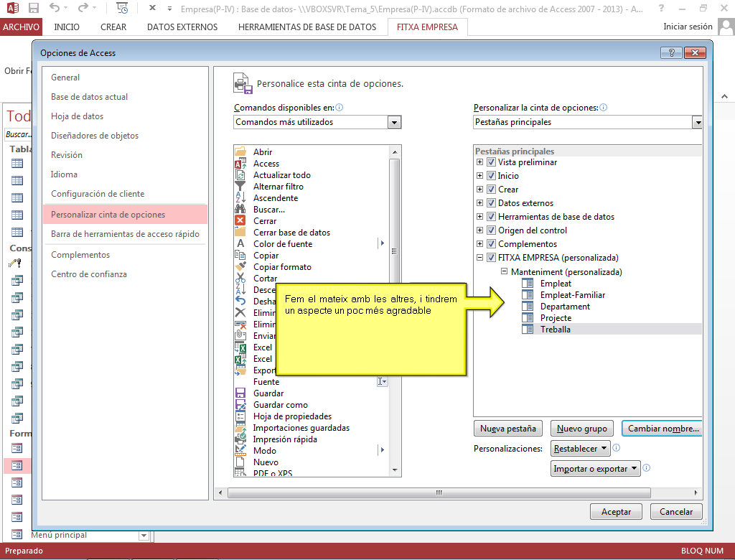
Task: Switch to HERRAMIENTAS DE BASE DE DATOS tab
Action: pyautogui.click(x=307, y=27)
